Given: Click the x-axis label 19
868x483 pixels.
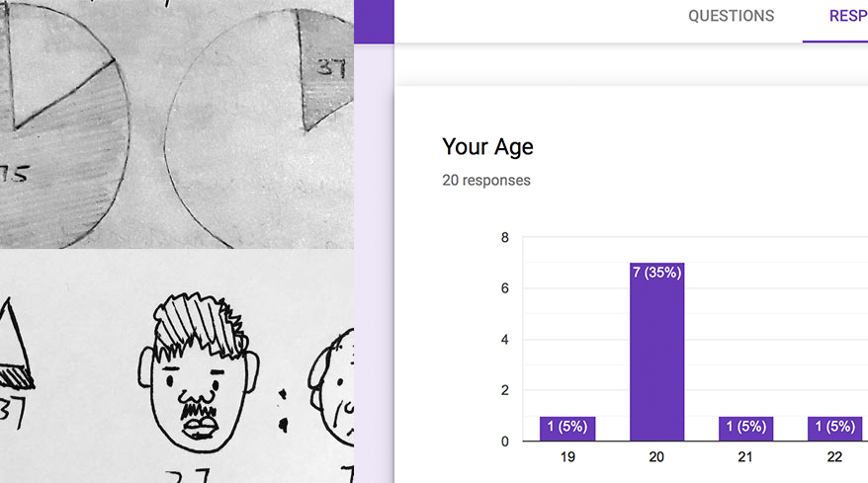Looking at the screenshot, I should pos(567,457).
